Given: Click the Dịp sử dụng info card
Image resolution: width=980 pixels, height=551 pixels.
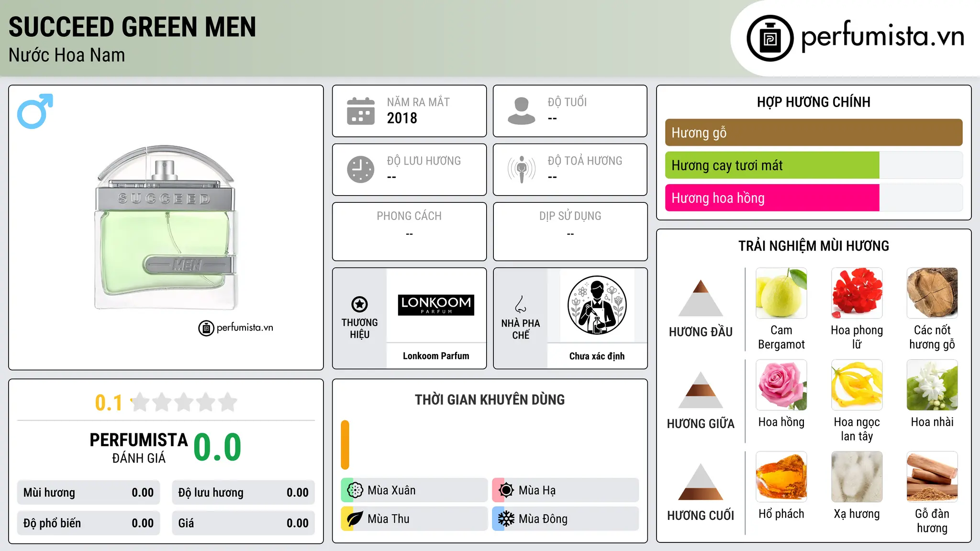Looking at the screenshot, I should 570,231.
